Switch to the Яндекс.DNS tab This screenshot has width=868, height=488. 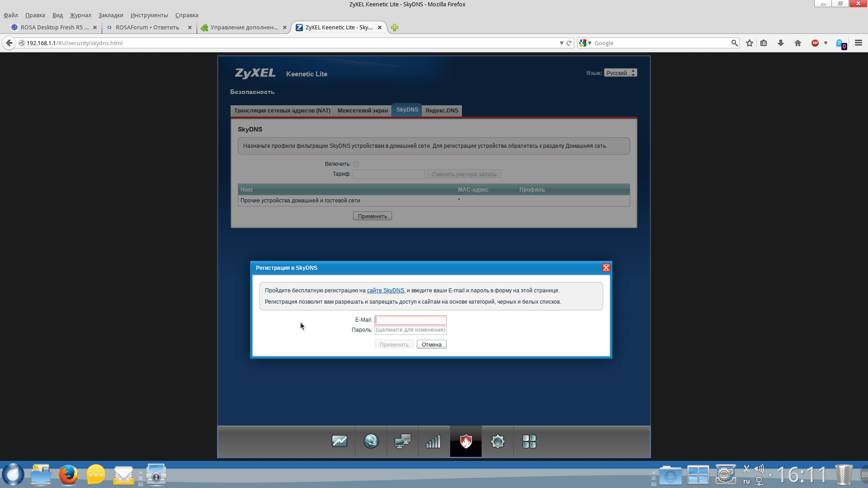click(x=441, y=111)
